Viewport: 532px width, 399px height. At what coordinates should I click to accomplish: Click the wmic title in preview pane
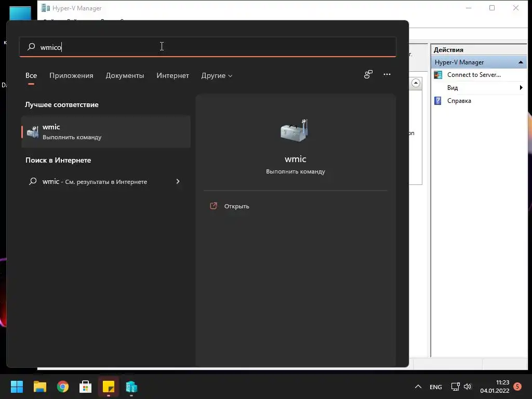[296, 159]
